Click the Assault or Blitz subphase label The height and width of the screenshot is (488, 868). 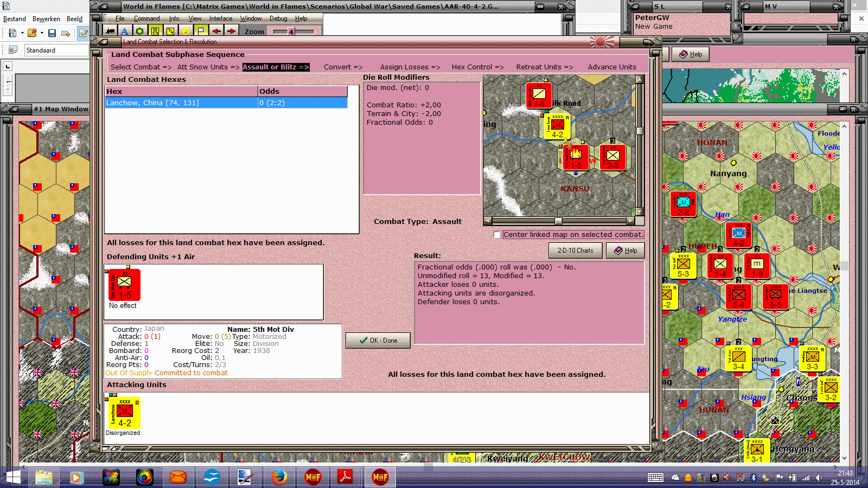click(276, 67)
